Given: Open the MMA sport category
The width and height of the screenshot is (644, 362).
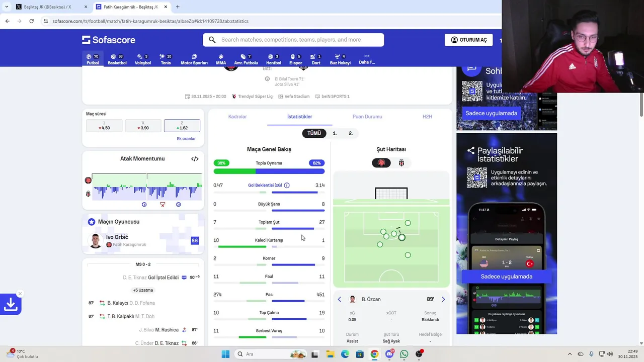Looking at the screenshot, I should coord(221,59).
